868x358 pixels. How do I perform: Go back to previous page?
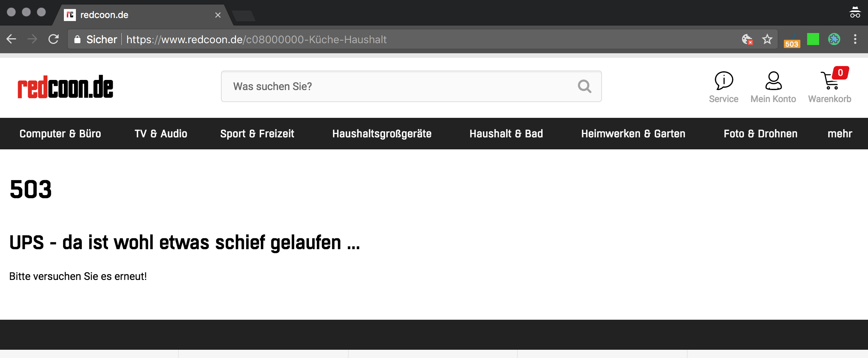11,39
